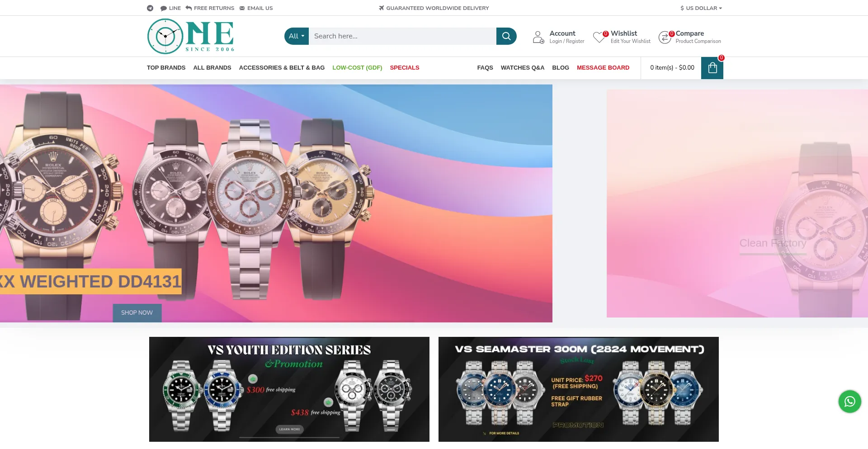Viewport: 868px width, 449px height.
Task: Open the LINE chat link
Action: point(170,8)
